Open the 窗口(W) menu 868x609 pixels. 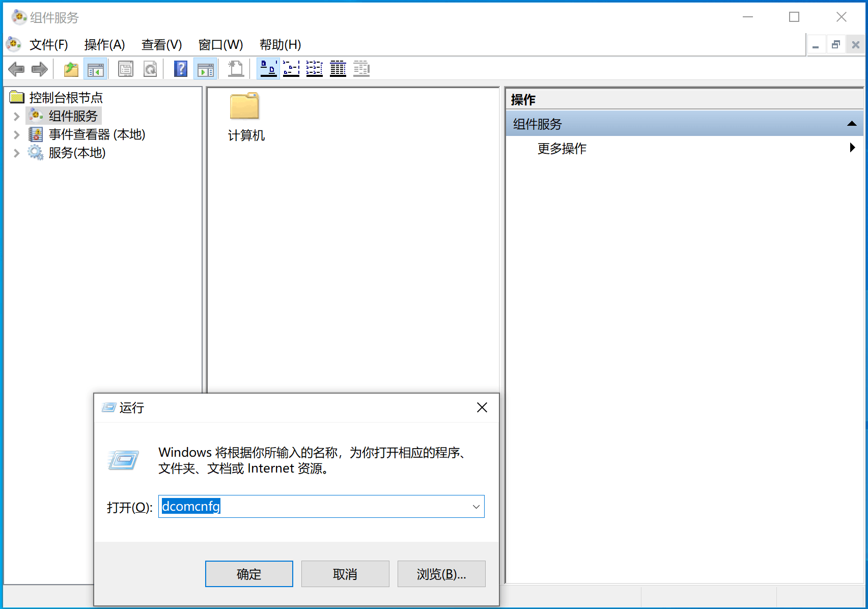tap(220, 45)
